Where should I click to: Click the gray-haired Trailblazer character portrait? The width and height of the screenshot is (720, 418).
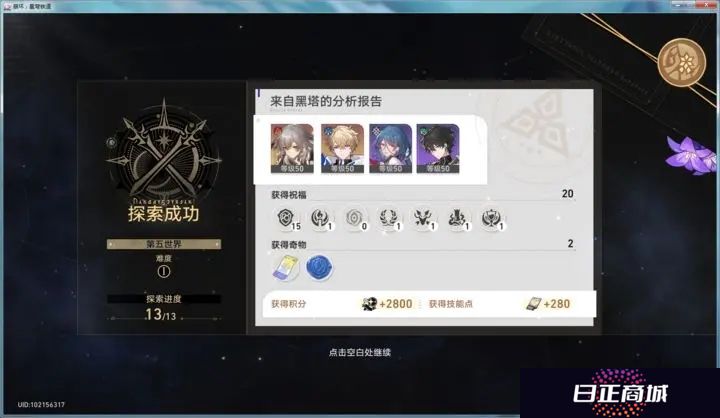[x=292, y=148]
